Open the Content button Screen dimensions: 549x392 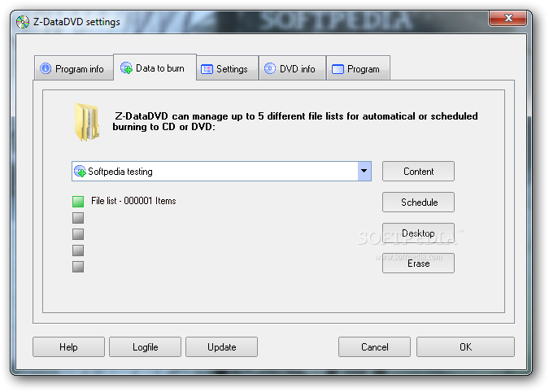[x=418, y=171]
